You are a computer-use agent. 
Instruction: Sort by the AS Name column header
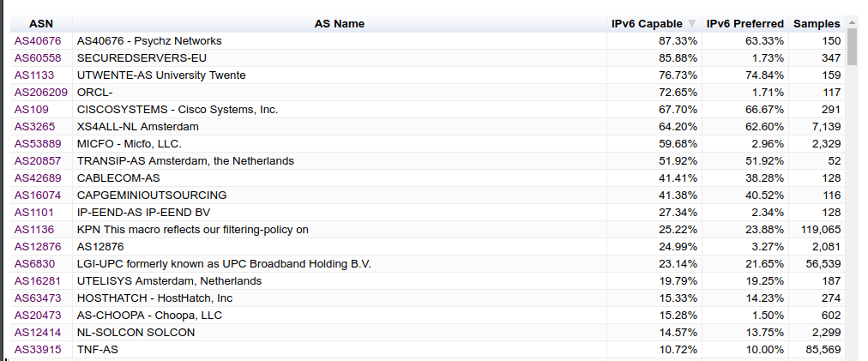click(x=340, y=24)
